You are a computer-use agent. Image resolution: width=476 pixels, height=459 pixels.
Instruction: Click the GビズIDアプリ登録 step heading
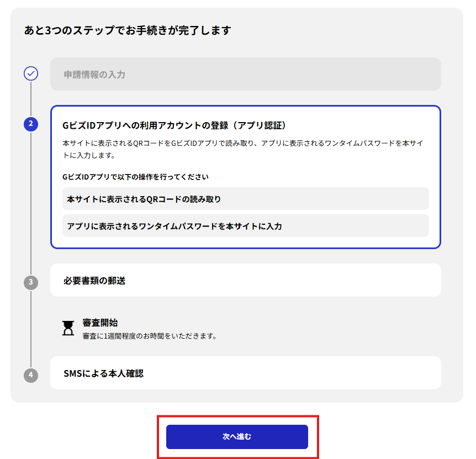point(174,125)
